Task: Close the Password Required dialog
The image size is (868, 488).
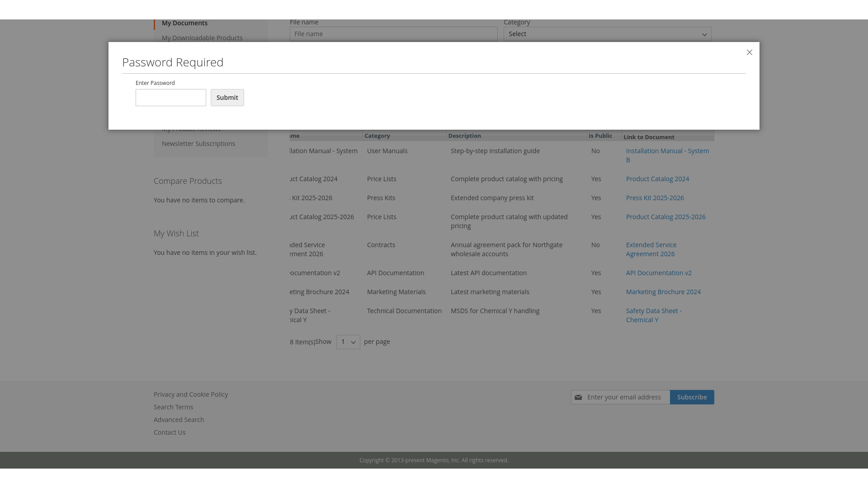Action: pyautogui.click(x=749, y=52)
